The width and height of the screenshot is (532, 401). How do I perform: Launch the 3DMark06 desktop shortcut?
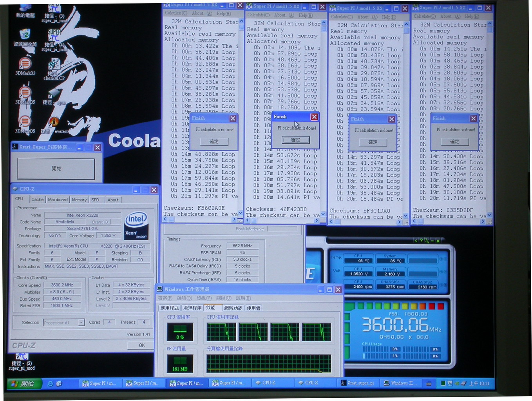click(x=25, y=124)
